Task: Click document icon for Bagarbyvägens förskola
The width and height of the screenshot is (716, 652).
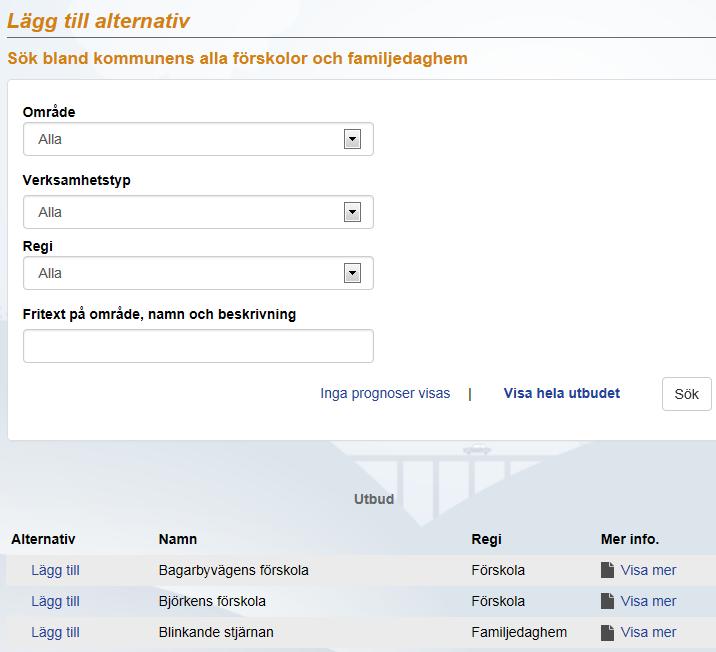Action: (x=607, y=570)
